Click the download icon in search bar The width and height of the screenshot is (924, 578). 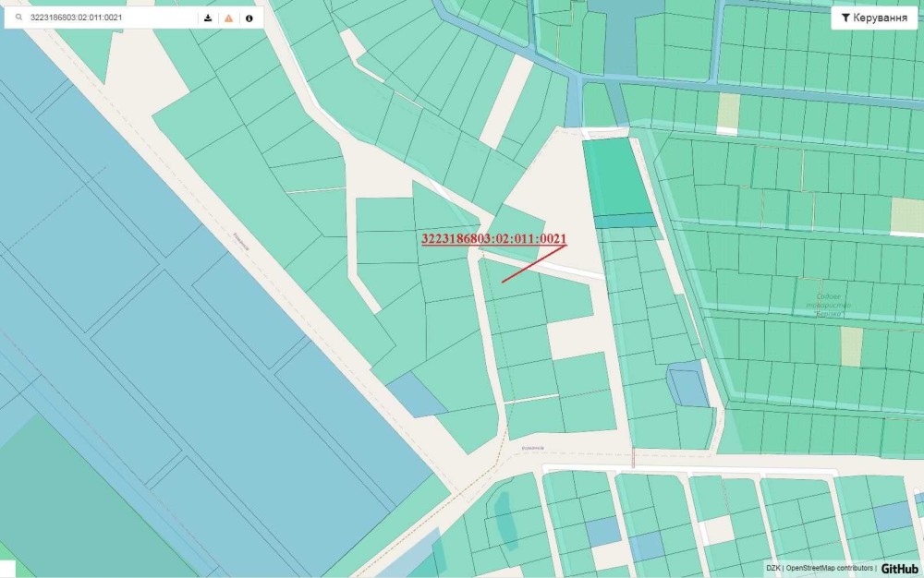point(208,18)
